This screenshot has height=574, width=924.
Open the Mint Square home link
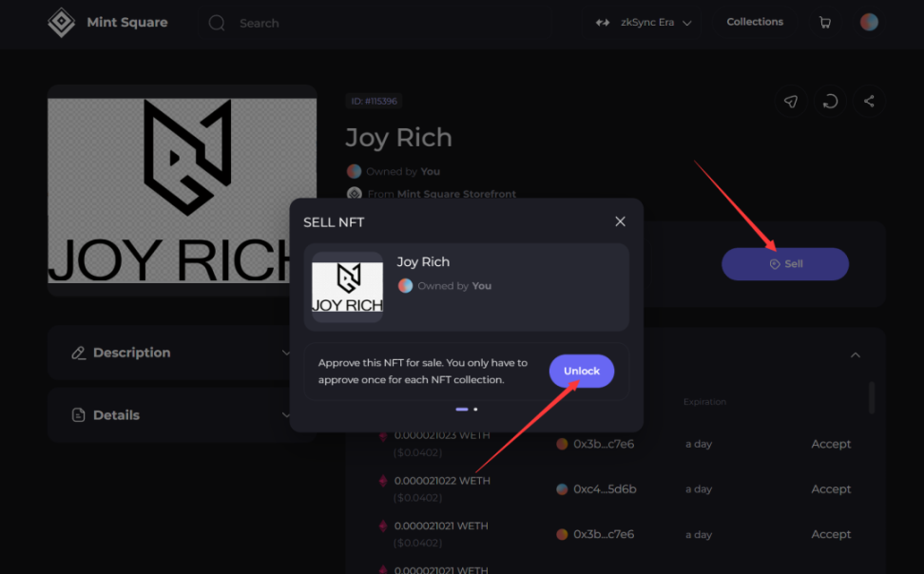(x=127, y=23)
